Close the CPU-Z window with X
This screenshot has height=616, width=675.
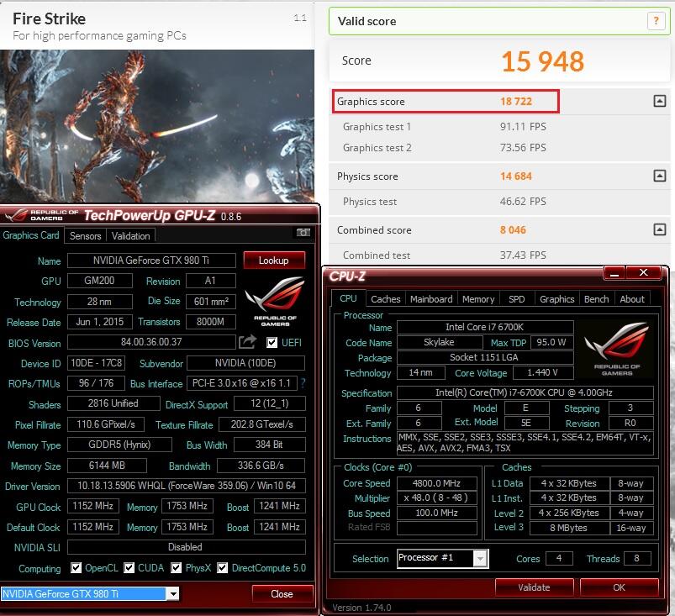[x=644, y=272]
